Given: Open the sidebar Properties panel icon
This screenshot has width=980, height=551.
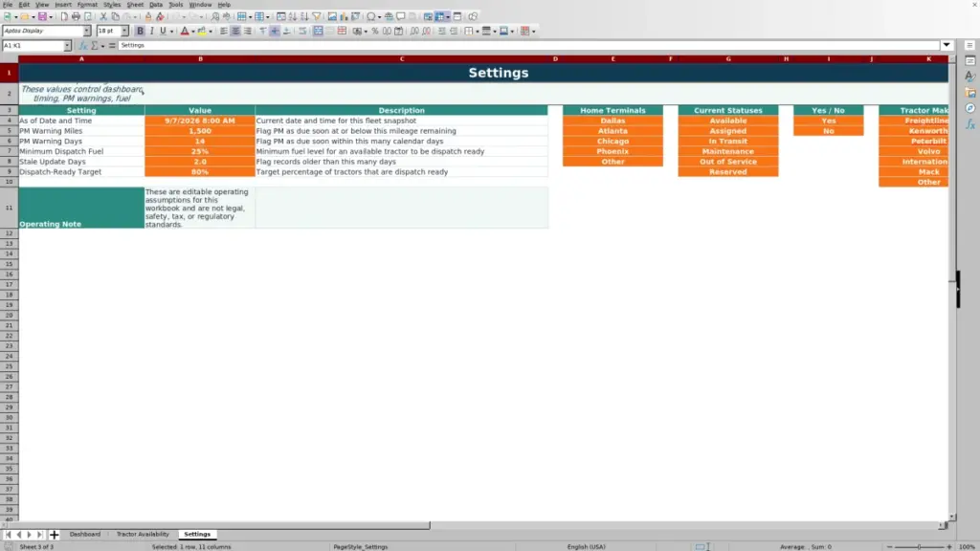Looking at the screenshot, I should tap(970, 60).
